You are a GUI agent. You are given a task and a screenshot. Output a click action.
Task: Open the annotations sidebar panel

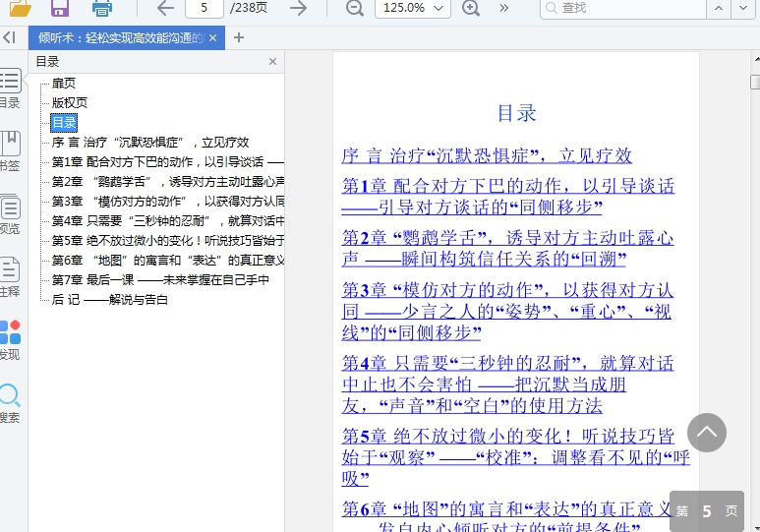tap(9, 276)
